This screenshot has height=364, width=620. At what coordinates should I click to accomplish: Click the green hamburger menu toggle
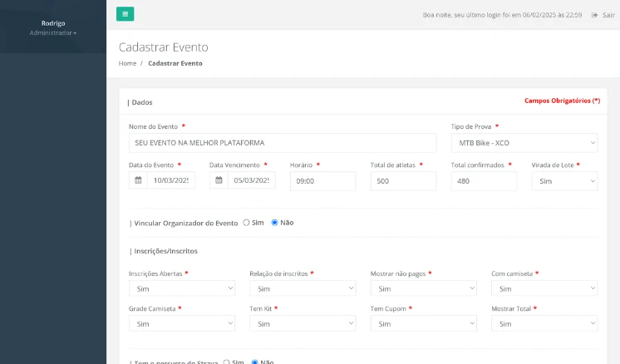pyautogui.click(x=125, y=14)
